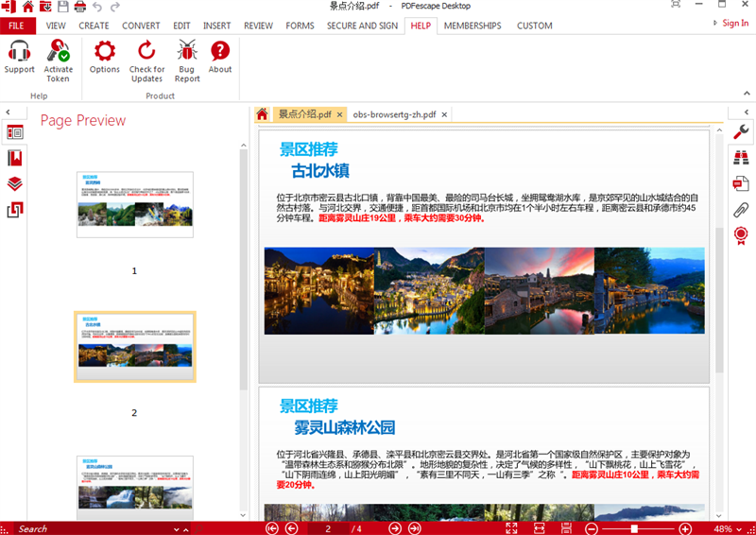Screen dimensions: 756x535
Task: Go to next page using arrow button
Action: [395, 528]
